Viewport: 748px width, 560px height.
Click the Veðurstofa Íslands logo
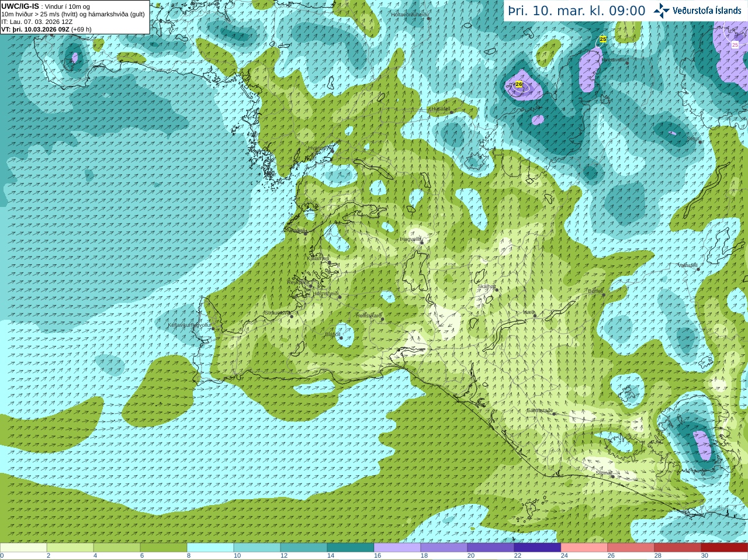[697, 10]
